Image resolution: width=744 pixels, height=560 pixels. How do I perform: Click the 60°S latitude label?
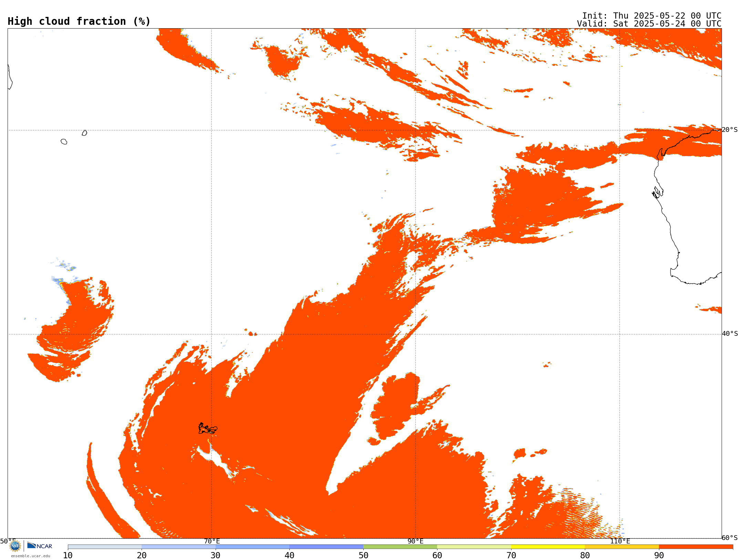click(x=730, y=538)
